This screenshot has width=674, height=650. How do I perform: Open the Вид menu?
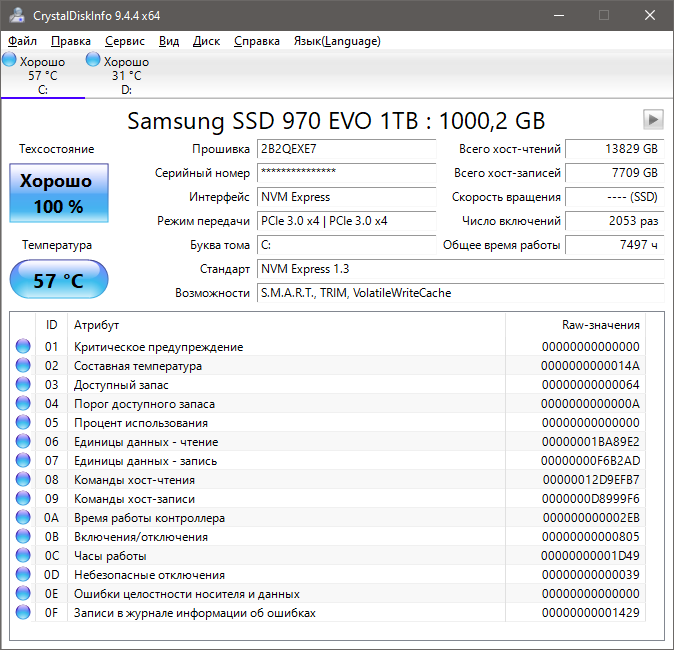point(168,41)
